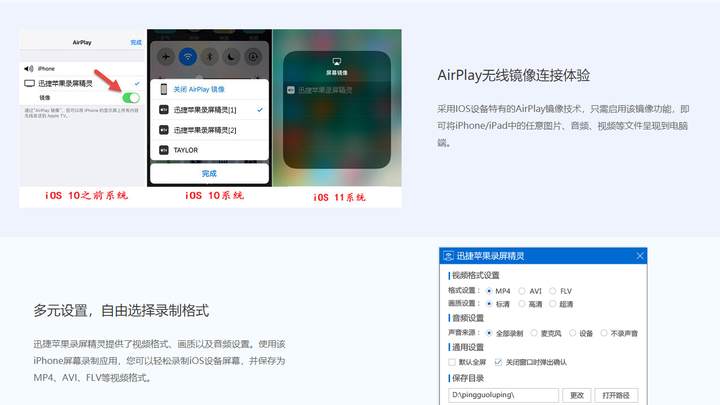Choose 关闭 AirPlay 镜像 in the list

point(209,89)
